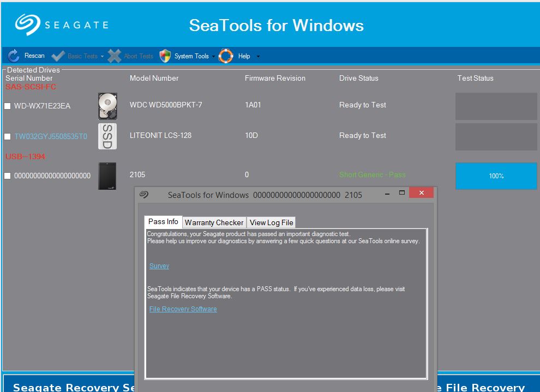
Task: Click firmware revision 10D
Action: point(251,136)
